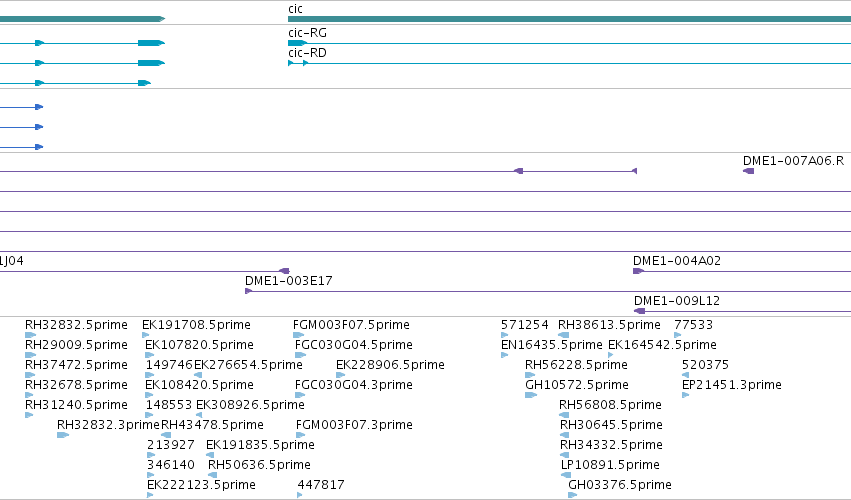Select the 571254 feature label
The height and width of the screenshot is (500, 851).
click(x=524, y=325)
